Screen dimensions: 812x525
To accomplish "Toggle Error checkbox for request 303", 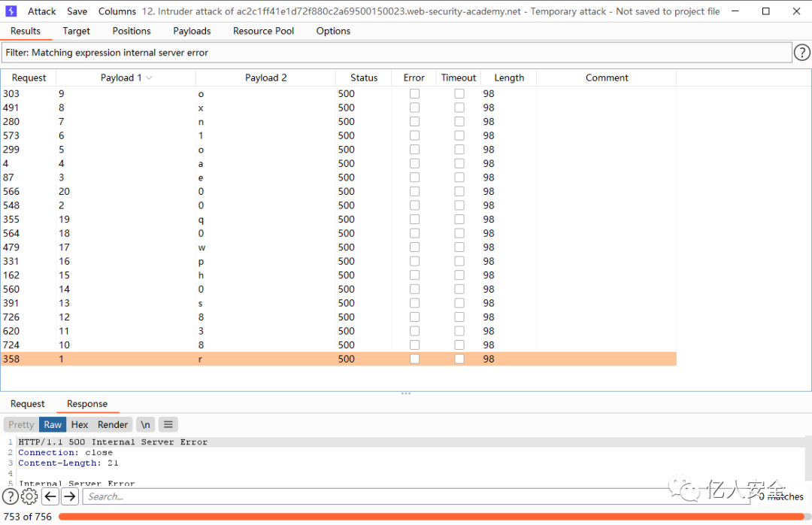I will click(x=414, y=94).
